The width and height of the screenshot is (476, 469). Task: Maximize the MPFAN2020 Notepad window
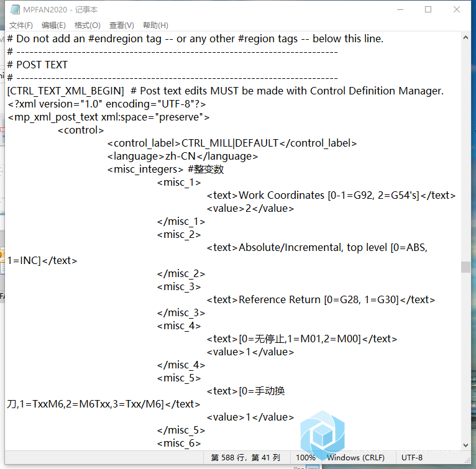(x=428, y=9)
